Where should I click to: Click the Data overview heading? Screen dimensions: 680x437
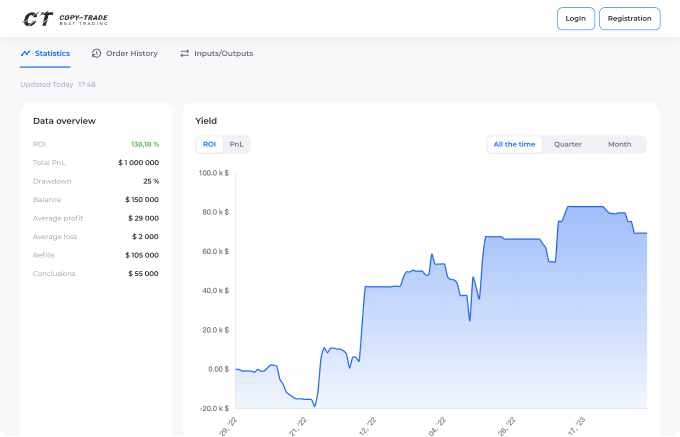click(64, 121)
